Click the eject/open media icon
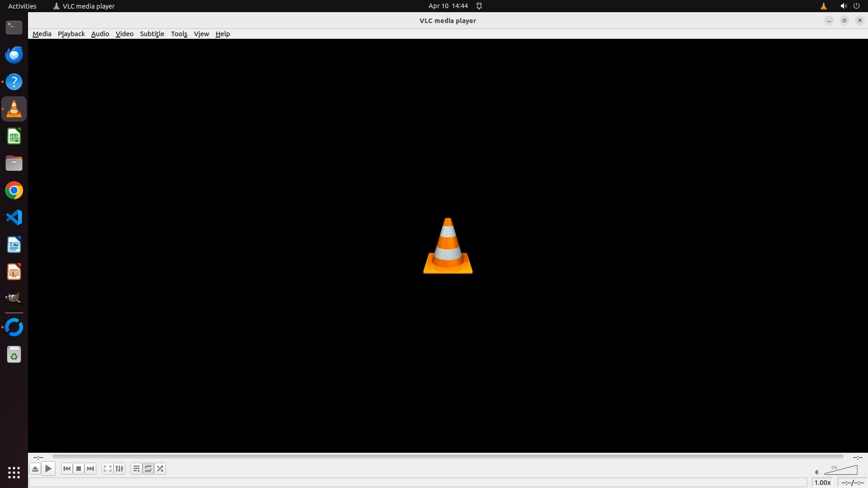This screenshot has width=868, height=488. click(x=35, y=469)
